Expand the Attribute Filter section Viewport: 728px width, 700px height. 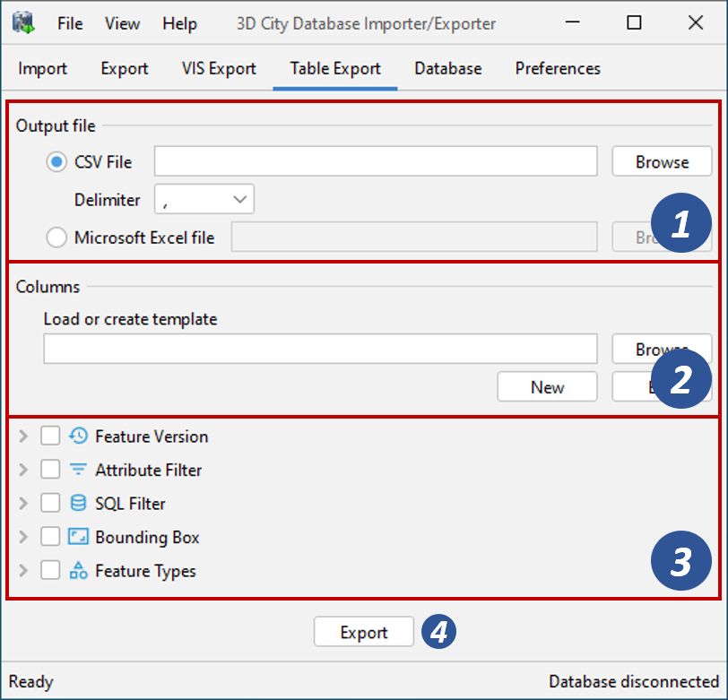(23, 470)
